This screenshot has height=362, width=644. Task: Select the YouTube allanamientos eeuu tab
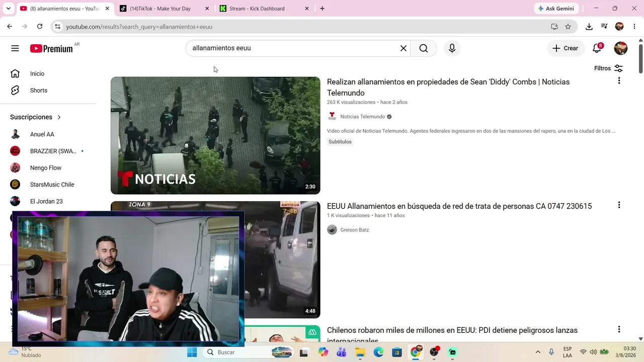[x=64, y=9]
